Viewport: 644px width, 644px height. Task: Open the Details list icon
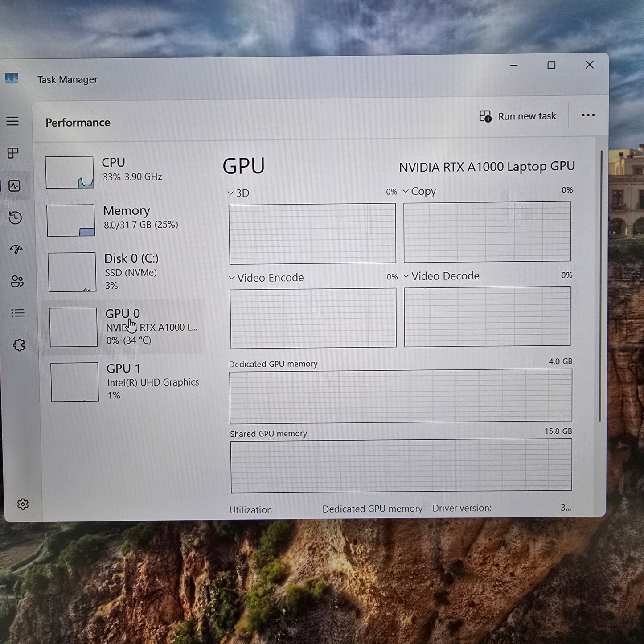click(x=18, y=313)
